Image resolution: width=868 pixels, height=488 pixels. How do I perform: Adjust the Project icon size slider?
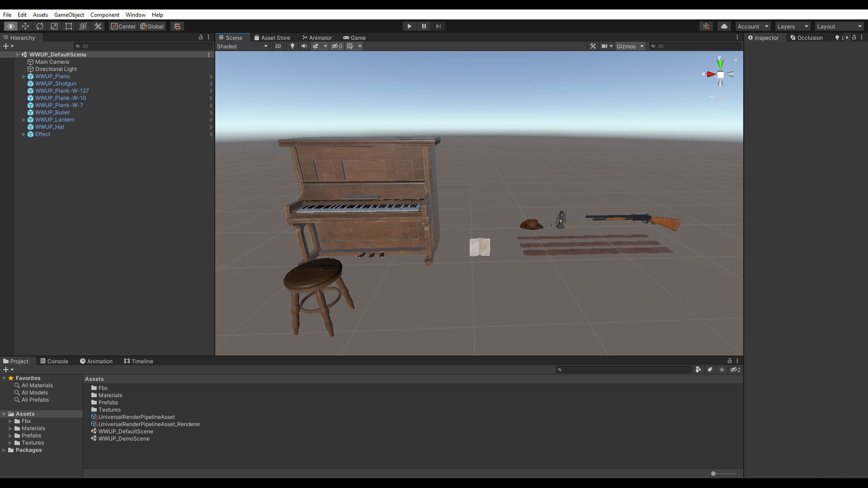pyautogui.click(x=713, y=473)
